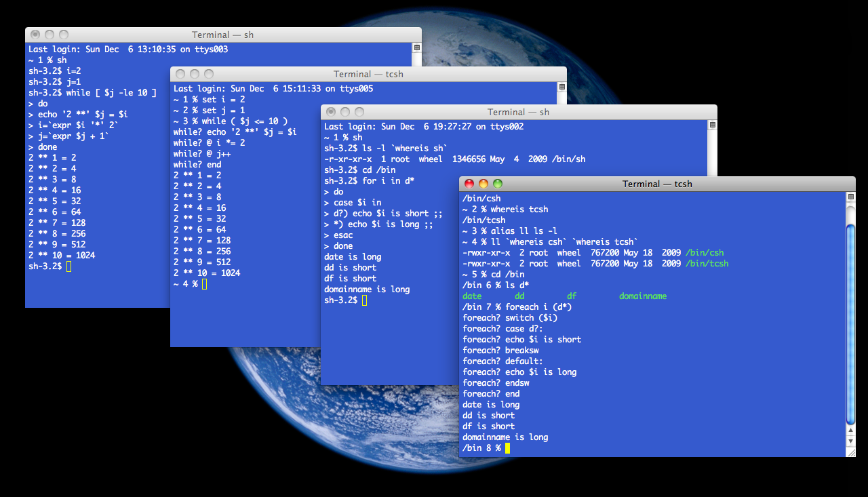Click the scroll-up arrow in the front tcsh window
Image resolution: width=868 pixels, height=497 pixels.
[850, 429]
